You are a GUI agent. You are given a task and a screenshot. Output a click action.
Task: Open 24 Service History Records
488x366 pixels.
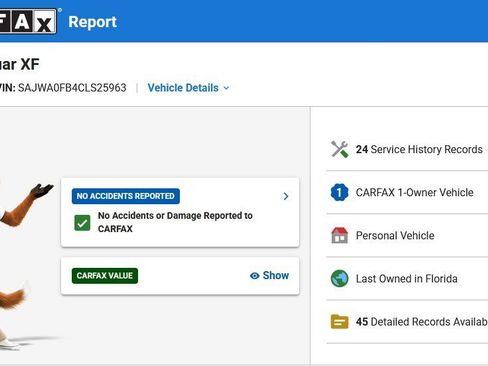coord(419,149)
